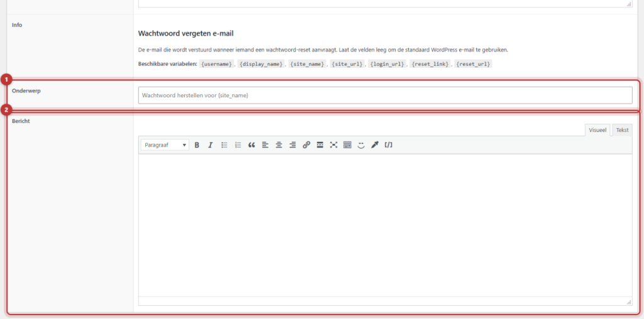Insert a numbered list
644x319 pixels.
[x=238, y=144]
